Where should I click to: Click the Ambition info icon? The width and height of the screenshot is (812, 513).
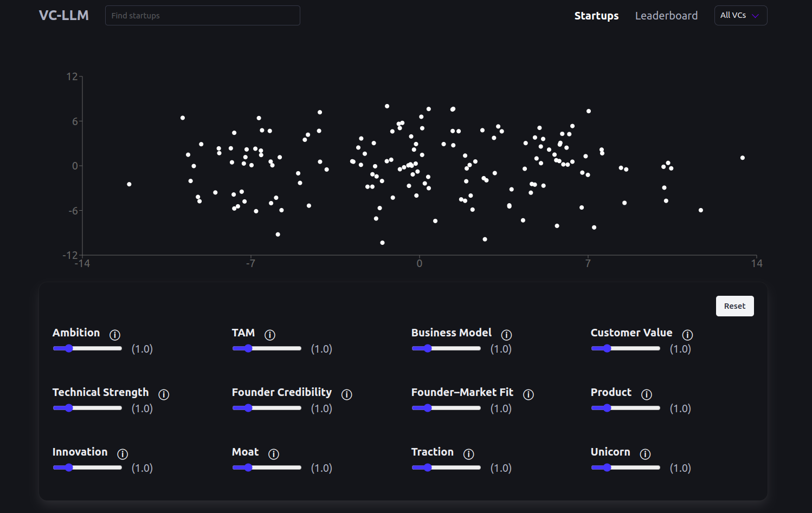(x=115, y=335)
